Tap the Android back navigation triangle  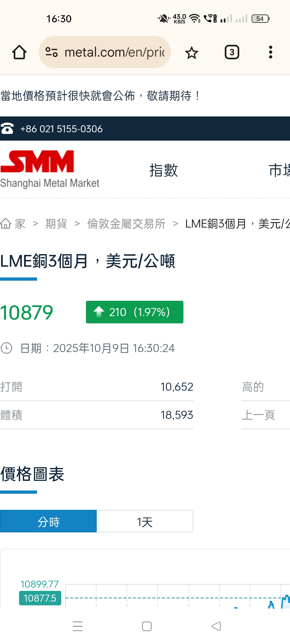216,626
